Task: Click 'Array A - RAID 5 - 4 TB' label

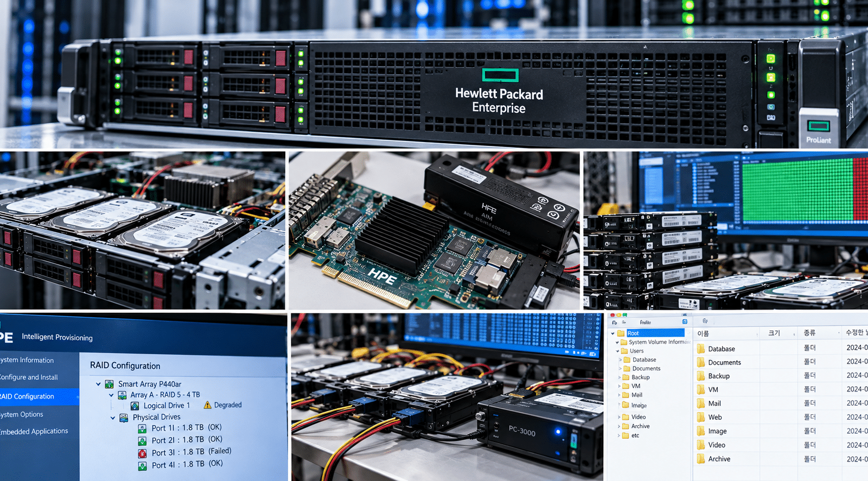Action: 165,395
